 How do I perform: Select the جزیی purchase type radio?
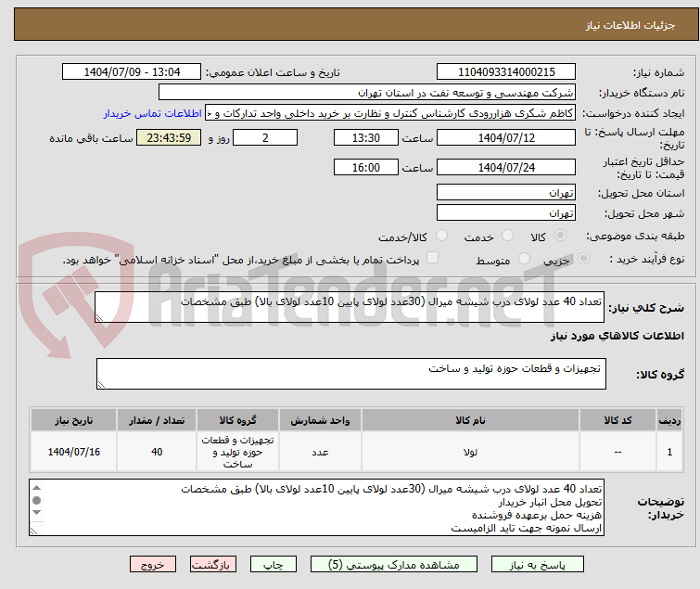pyautogui.click(x=583, y=258)
